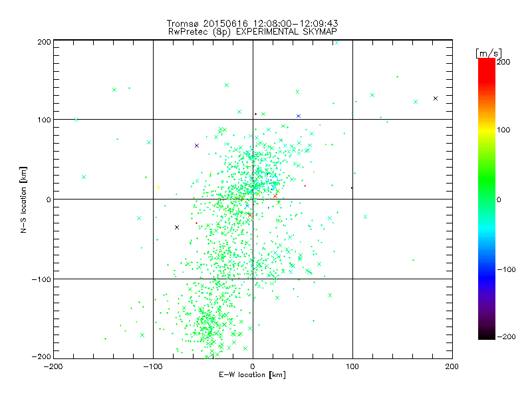Click the colorbar scale label '200'
532x399 pixels.
(x=503, y=62)
